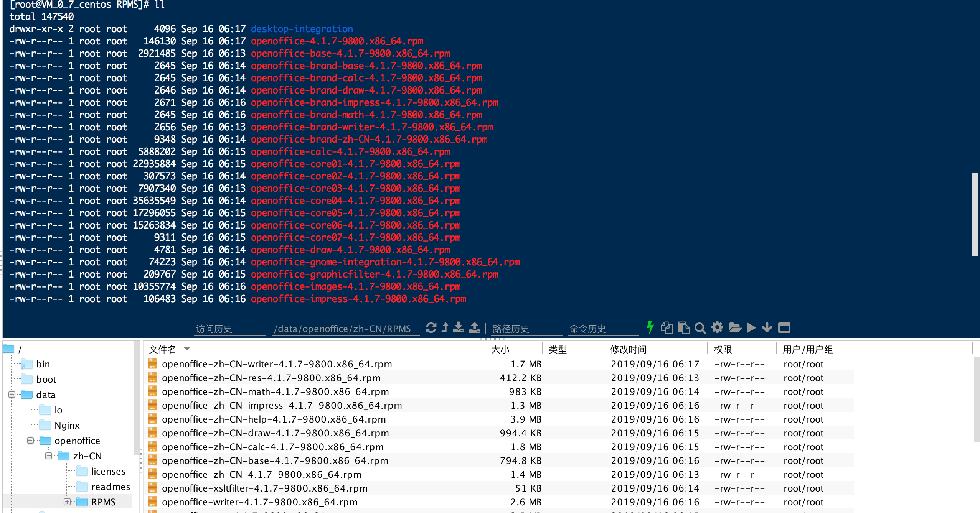
Task: Open settings gear icon
Action: [717, 327]
